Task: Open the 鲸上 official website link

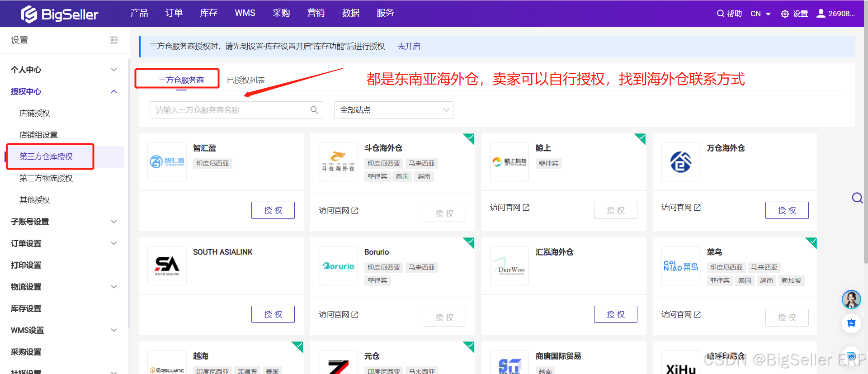Action: [509, 208]
